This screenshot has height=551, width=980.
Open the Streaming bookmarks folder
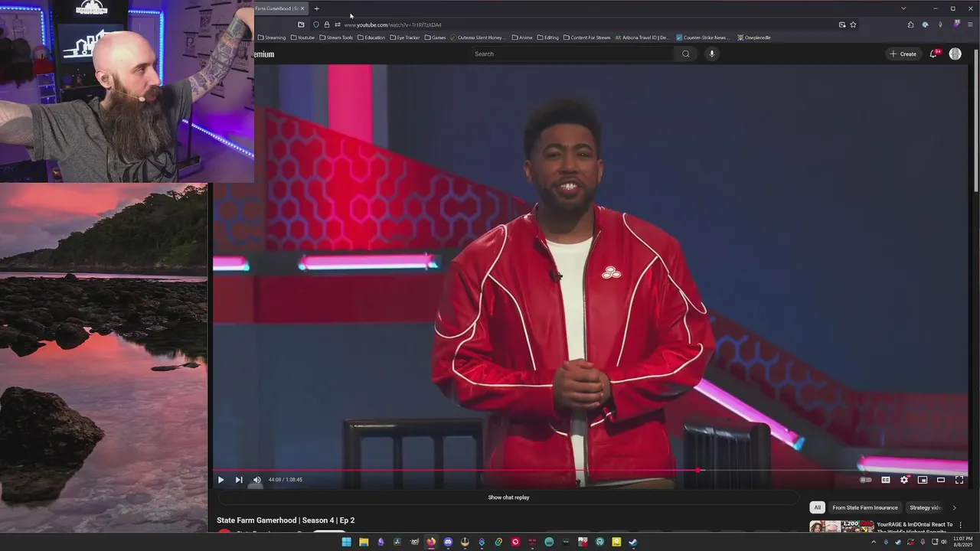coord(272,37)
